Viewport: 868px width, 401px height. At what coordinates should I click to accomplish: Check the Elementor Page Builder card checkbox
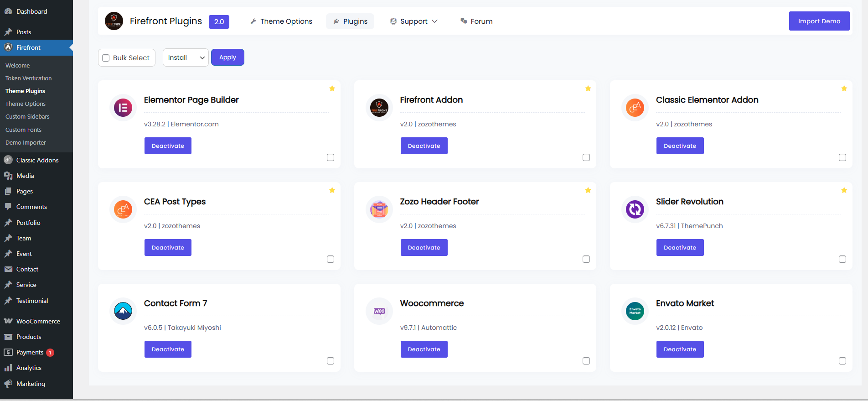[331, 157]
